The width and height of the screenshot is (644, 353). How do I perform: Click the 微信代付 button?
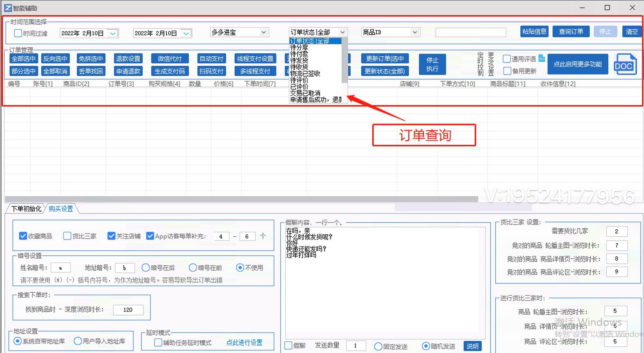click(170, 58)
